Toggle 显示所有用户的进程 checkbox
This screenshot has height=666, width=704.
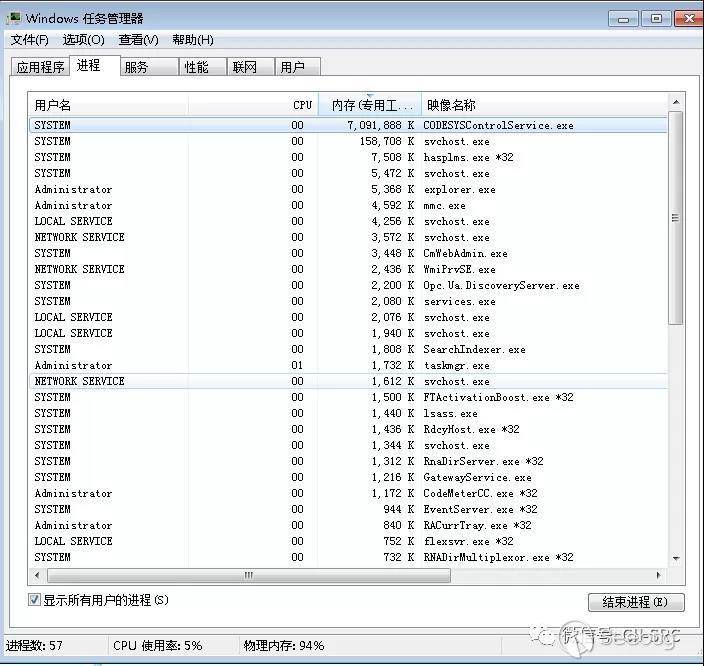click(34, 600)
